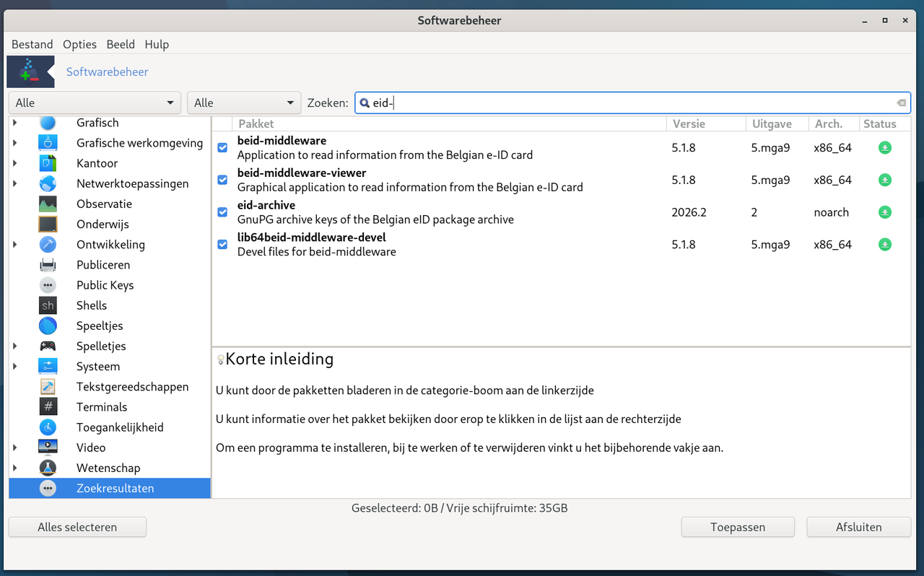Click status download icon for eid-archive
The height and width of the screenshot is (576, 924).
tap(884, 212)
